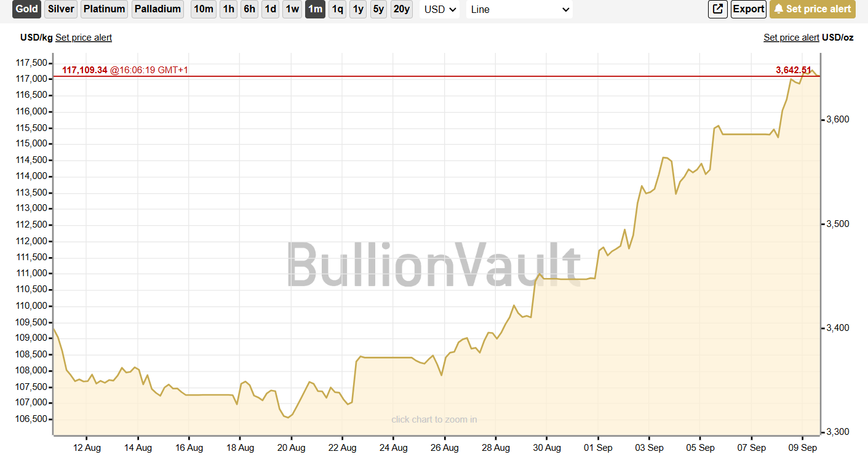Open USD/oz Set price alert link
The image size is (868, 457).
(791, 38)
